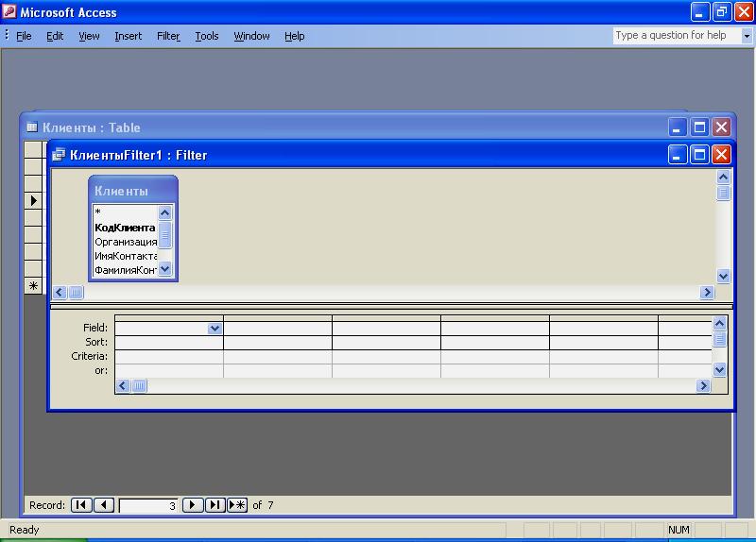This screenshot has width=756, height=542.
Task: Click the 'Type a question for help' box
Action: 677,36
